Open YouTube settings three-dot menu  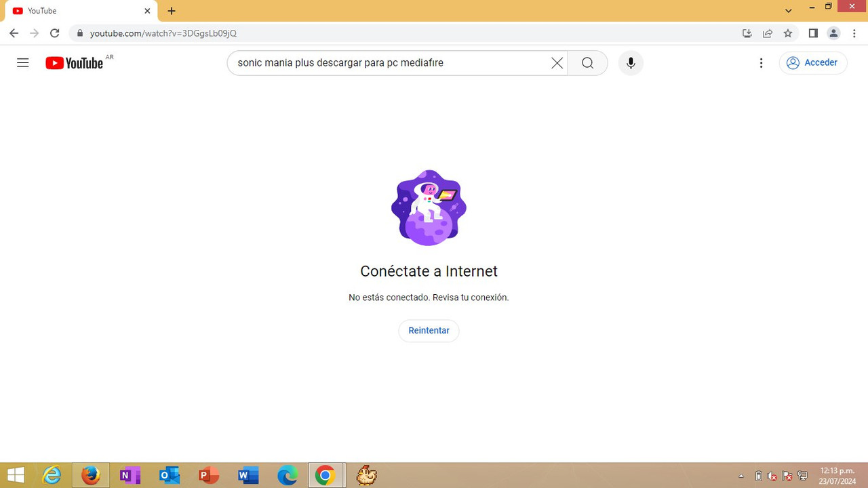click(x=761, y=63)
